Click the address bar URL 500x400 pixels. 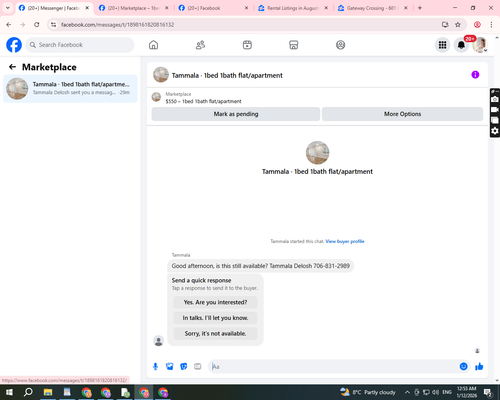(117, 25)
